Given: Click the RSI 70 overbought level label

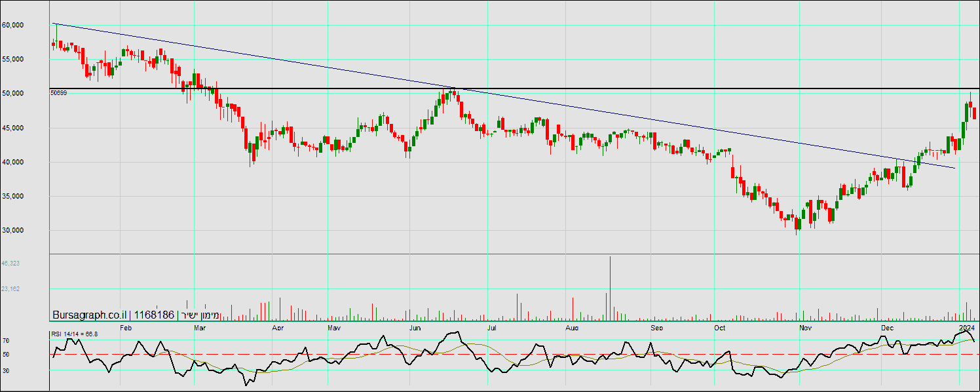Looking at the screenshot, I should pos(5,341).
